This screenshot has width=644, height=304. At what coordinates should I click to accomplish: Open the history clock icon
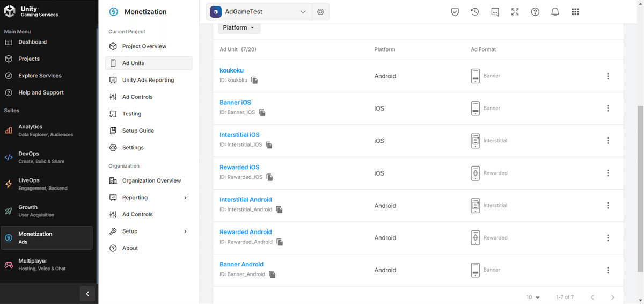click(x=475, y=12)
